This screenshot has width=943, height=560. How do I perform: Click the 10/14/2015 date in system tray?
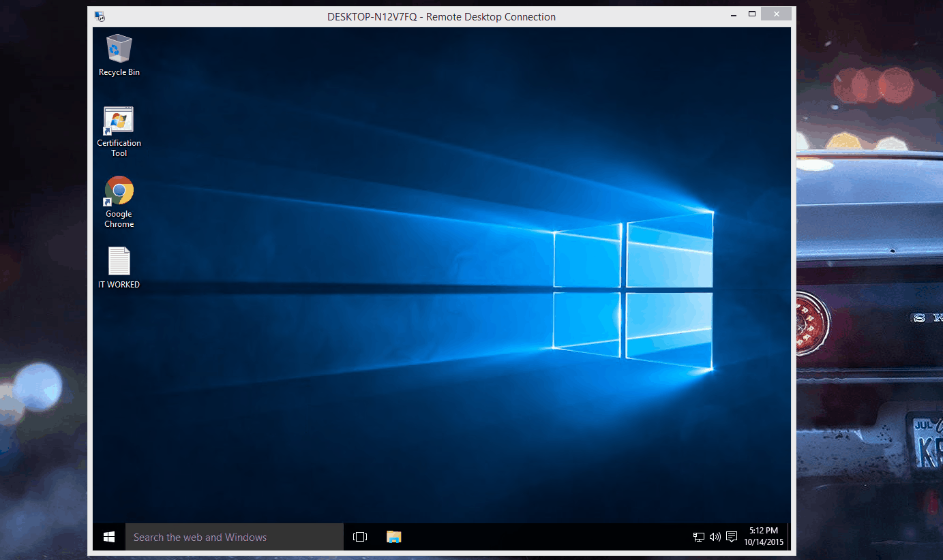(x=764, y=542)
